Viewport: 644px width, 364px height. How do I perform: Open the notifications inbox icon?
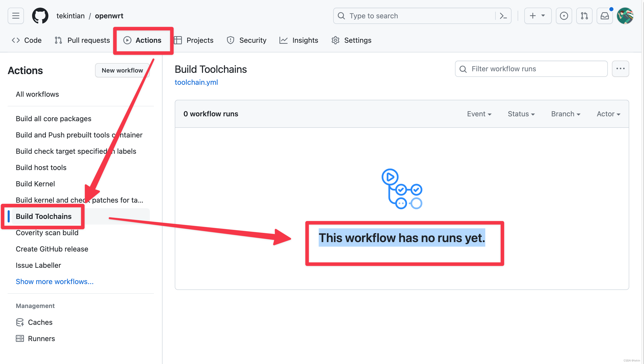pyautogui.click(x=605, y=16)
